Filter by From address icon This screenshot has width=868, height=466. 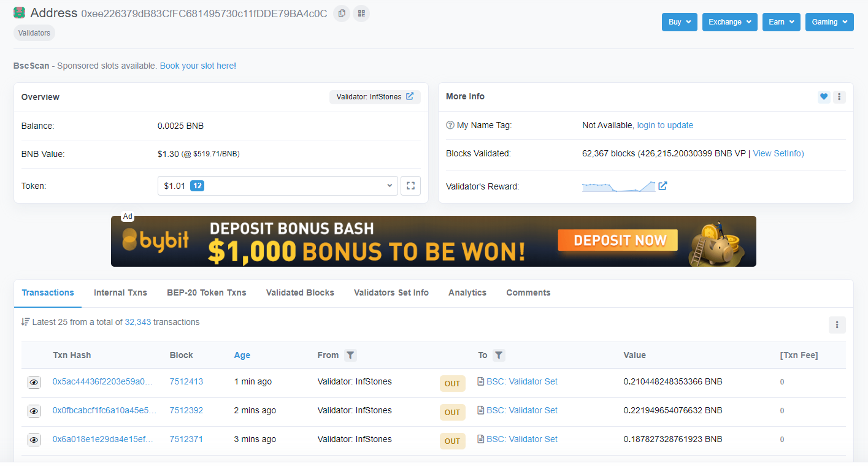(350, 355)
